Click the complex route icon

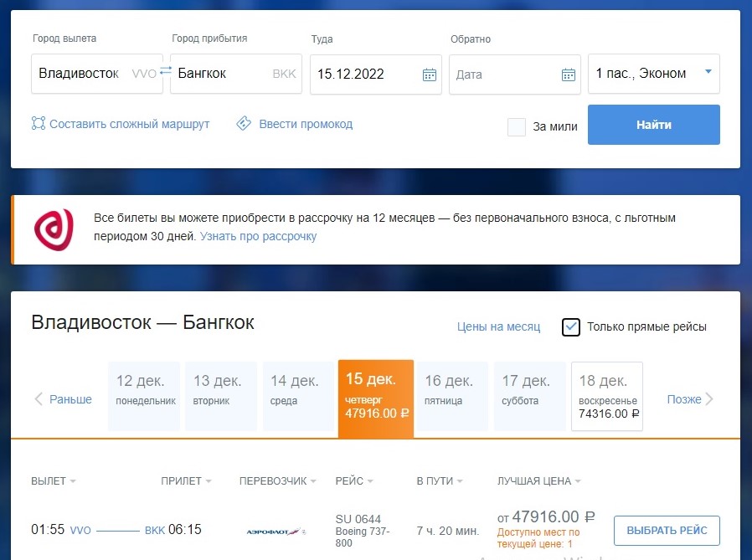tap(39, 124)
